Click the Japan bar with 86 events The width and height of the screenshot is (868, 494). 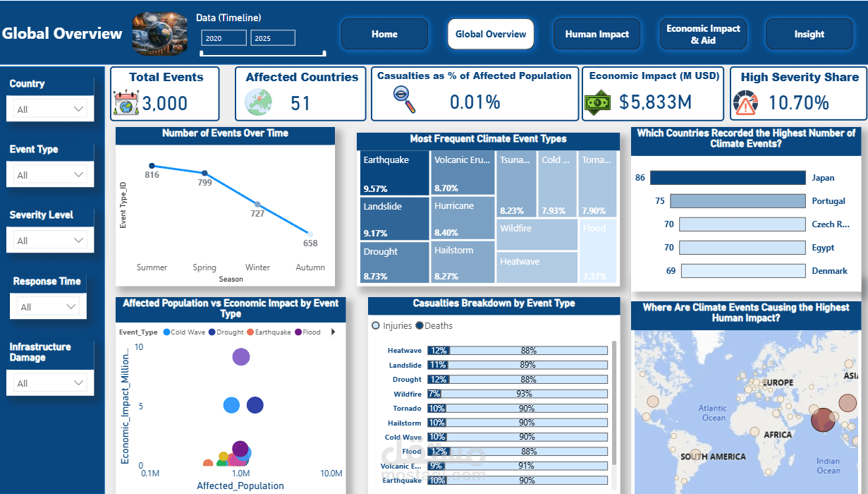pos(728,178)
